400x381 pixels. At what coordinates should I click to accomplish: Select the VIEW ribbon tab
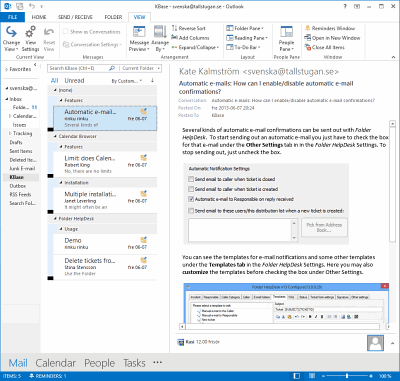(x=139, y=17)
